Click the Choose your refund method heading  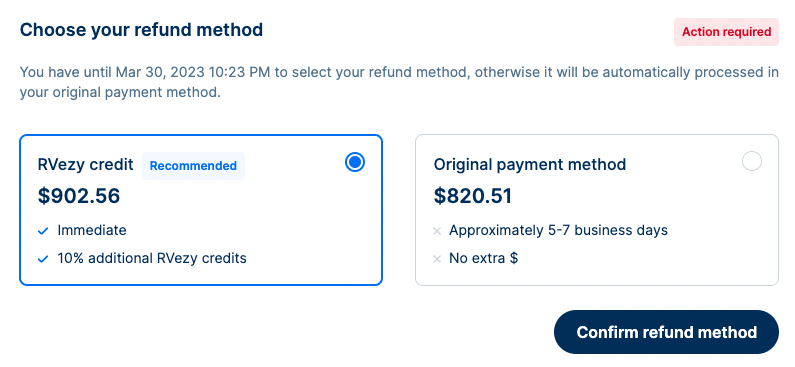[141, 30]
